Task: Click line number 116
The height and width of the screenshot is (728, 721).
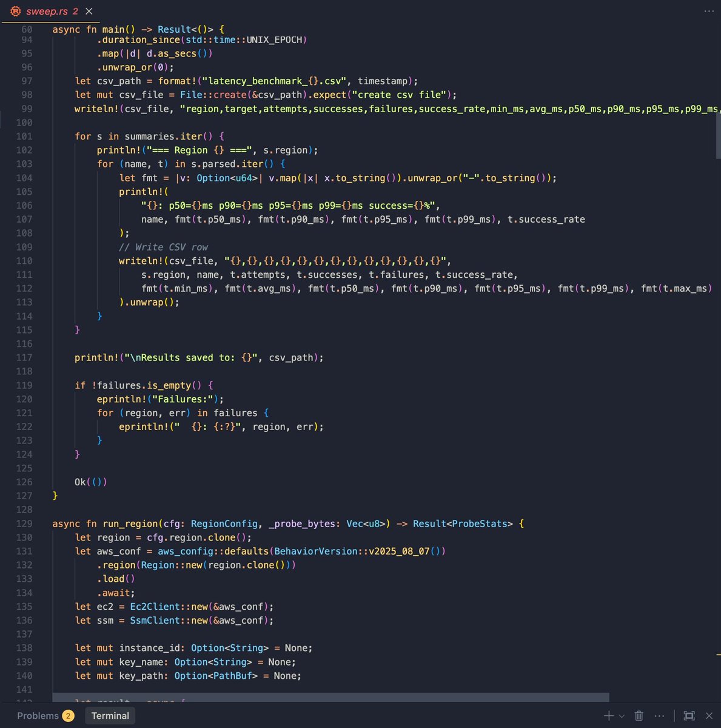Action: (x=24, y=343)
